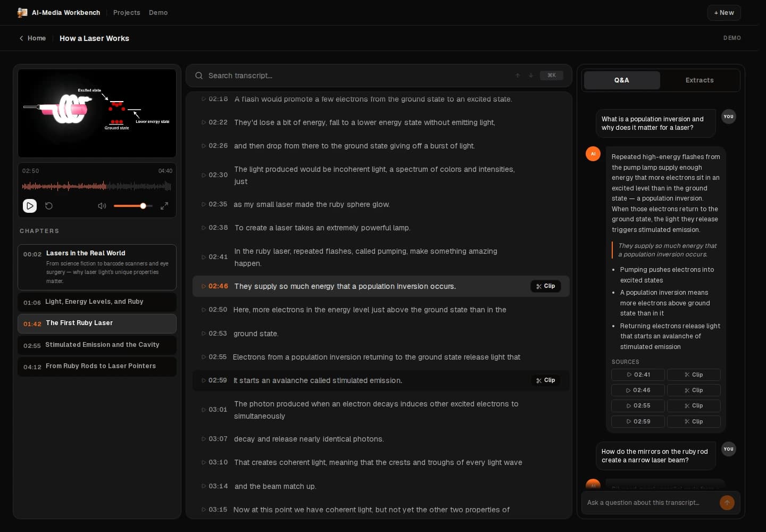Play the video with the play button
The width and height of the screenshot is (766, 532).
click(30, 206)
